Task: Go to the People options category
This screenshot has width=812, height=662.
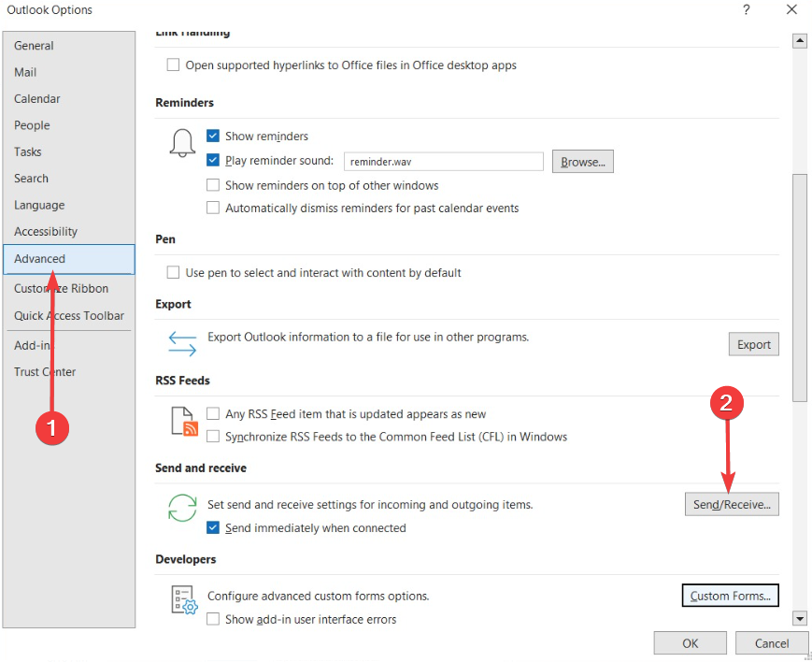Action: pos(69,125)
